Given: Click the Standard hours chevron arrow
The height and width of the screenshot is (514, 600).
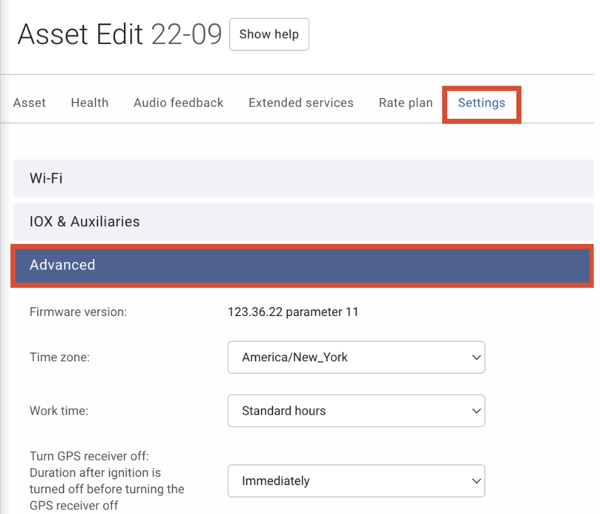Looking at the screenshot, I should tap(476, 411).
